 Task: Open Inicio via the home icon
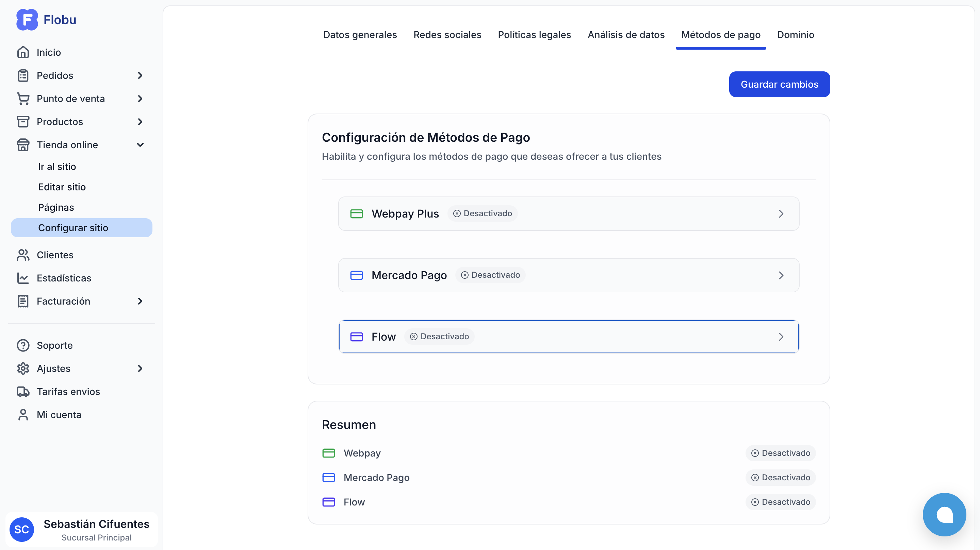point(23,52)
